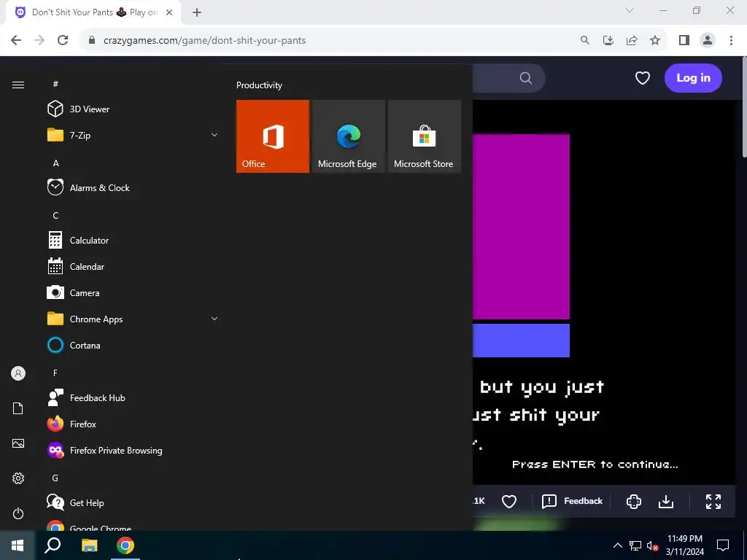This screenshot has width=747, height=560.
Task: Open File Explorer from the taskbar
Action: 89,545
